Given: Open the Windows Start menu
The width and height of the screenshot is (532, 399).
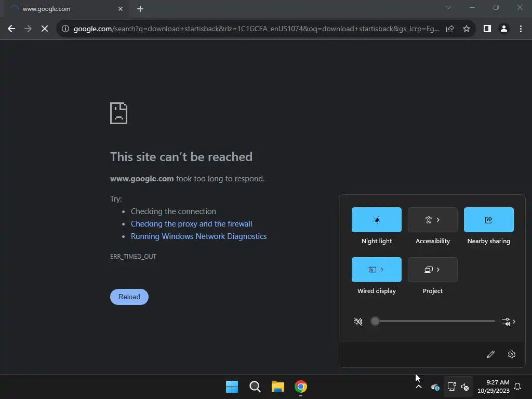Looking at the screenshot, I should coord(232,387).
